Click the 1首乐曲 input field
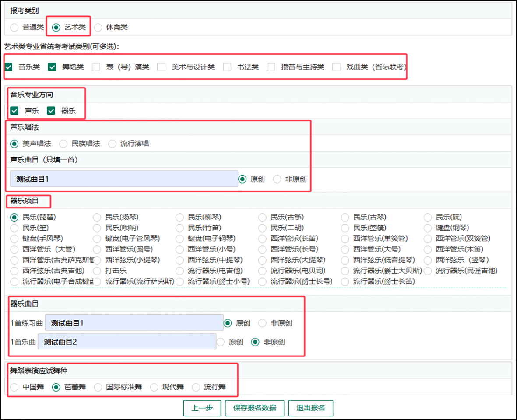 pos(127,342)
